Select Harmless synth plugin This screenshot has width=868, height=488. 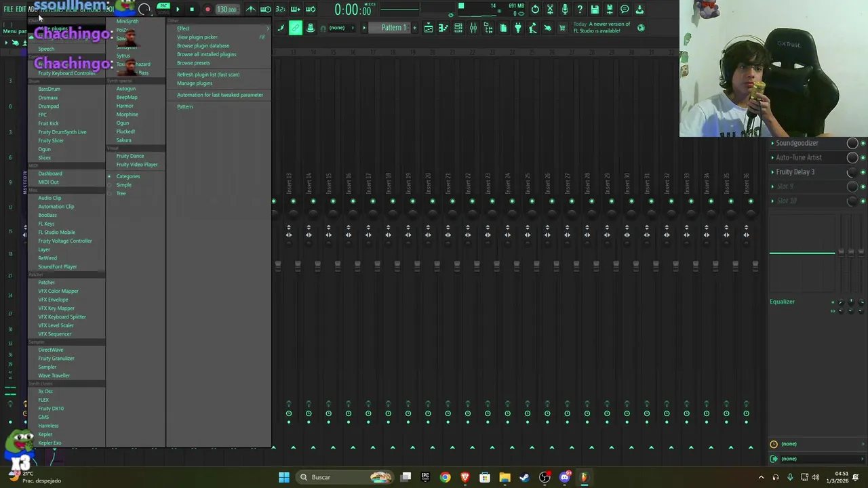[x=48, y=426]
